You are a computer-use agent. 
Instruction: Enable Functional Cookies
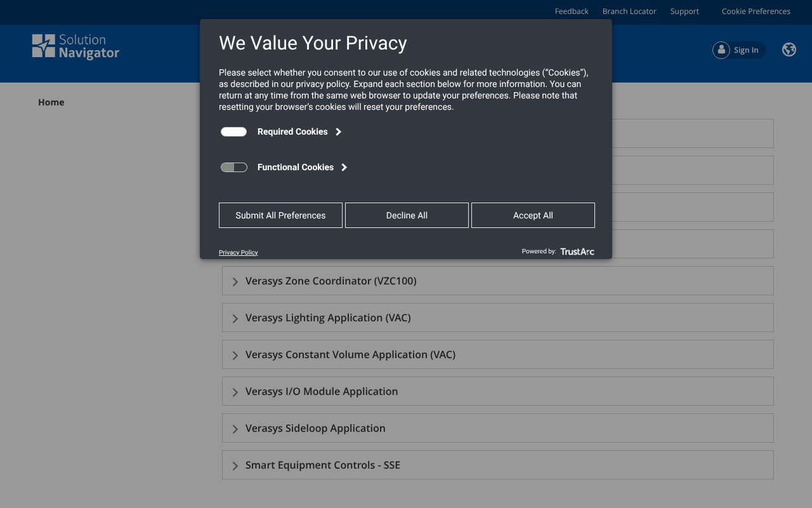click(x=234, y=167)
